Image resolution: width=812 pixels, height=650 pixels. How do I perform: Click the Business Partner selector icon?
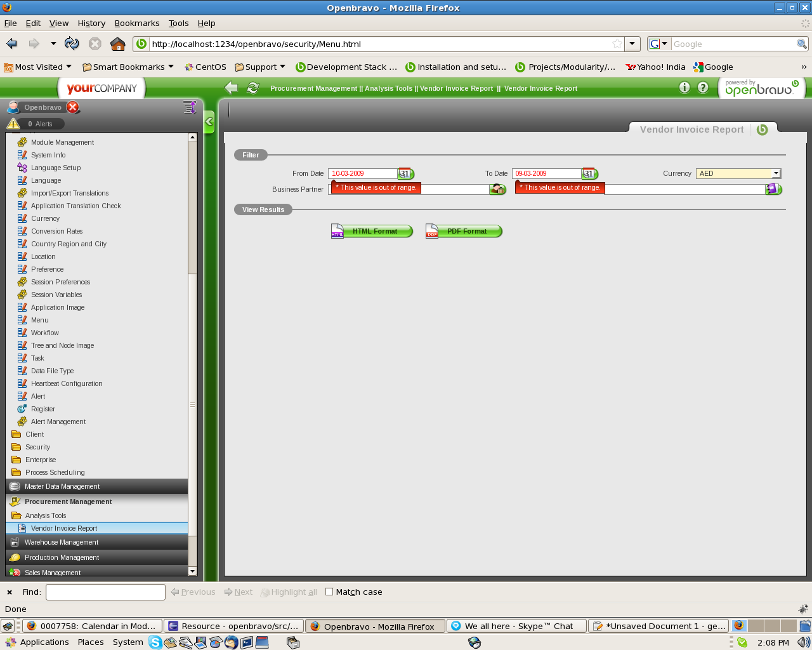[x=497, y=189]
